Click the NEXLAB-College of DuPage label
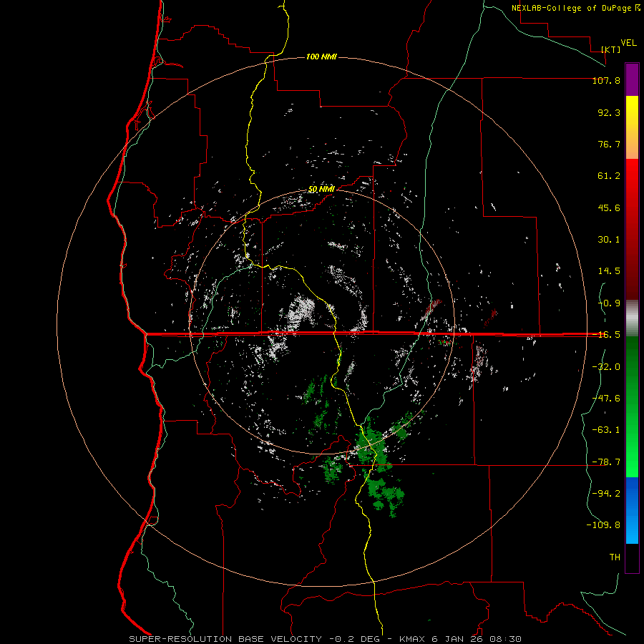 pyautogui.click(x=571, y=8)
